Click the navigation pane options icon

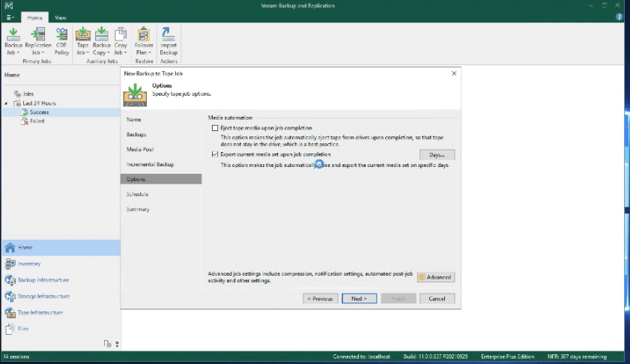pyautogui.click(x=107, y=344)
